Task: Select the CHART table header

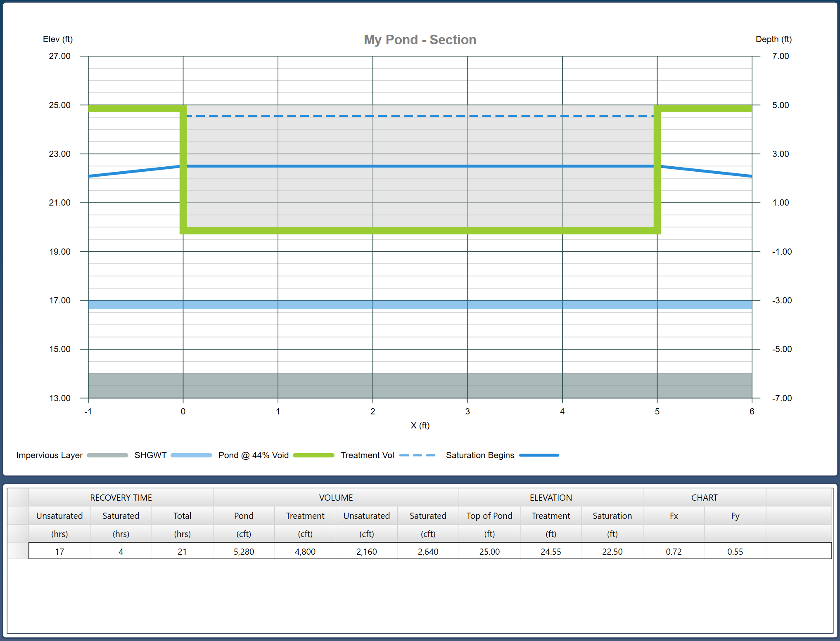Action: tap(704, 497)
